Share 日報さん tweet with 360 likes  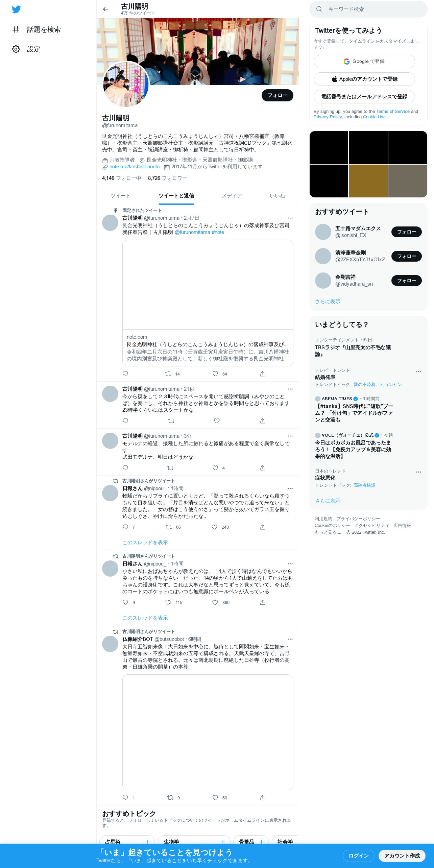click(263, 602)
